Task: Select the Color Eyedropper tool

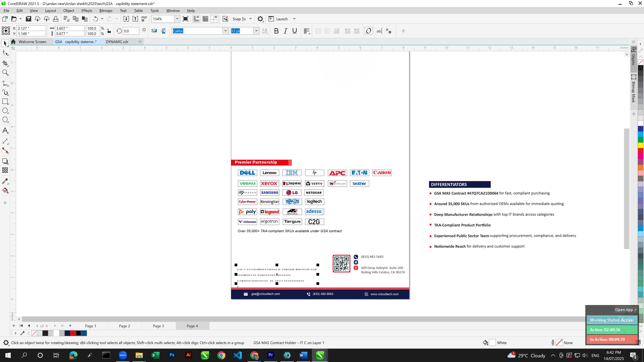Action: tap(5, 181)
